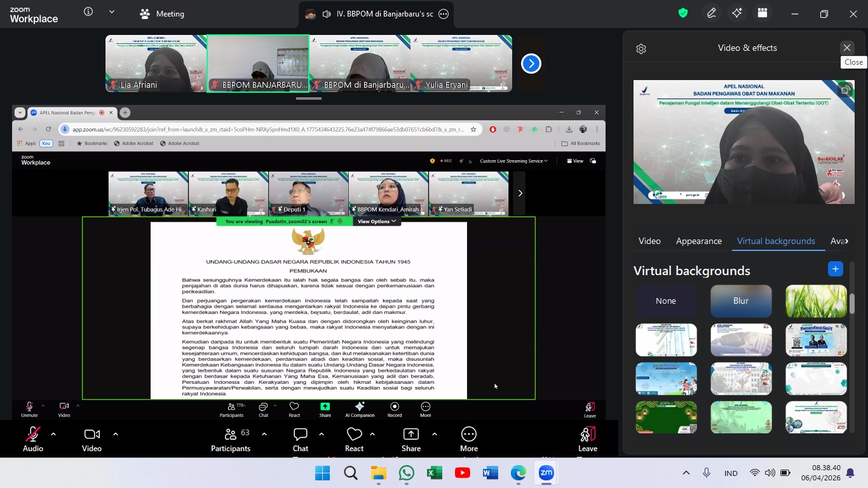Select the Blur background option
This screenshot has height=488, width=868.
pyautogui.click(x=741, y=301)
